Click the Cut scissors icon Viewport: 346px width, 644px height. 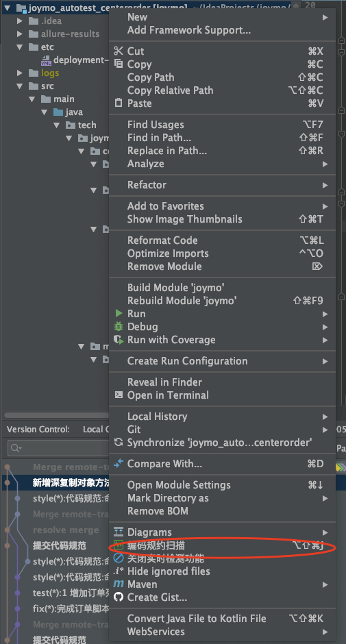119,51
